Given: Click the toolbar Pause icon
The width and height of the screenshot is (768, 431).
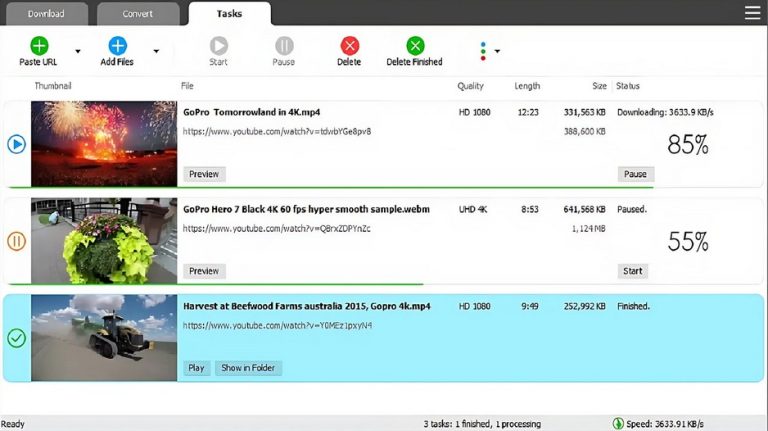Looking at the screenshot, I should [284, 46].
